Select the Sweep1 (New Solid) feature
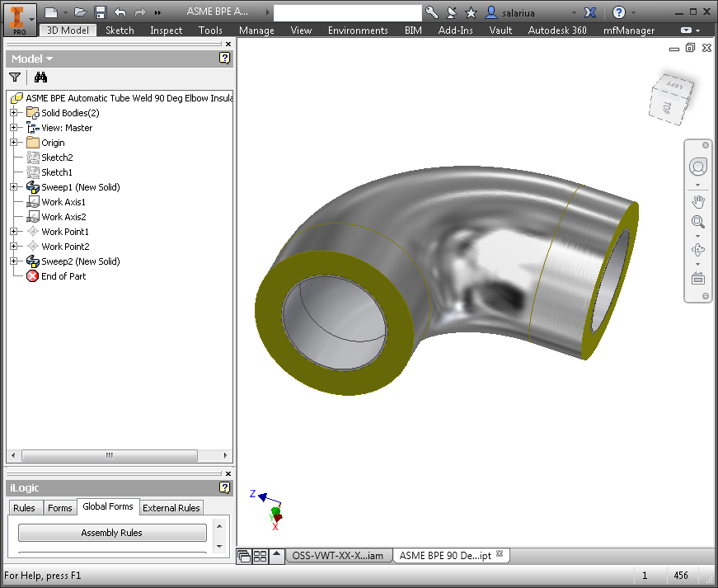 pyautogui.click(x=79, y=187)
